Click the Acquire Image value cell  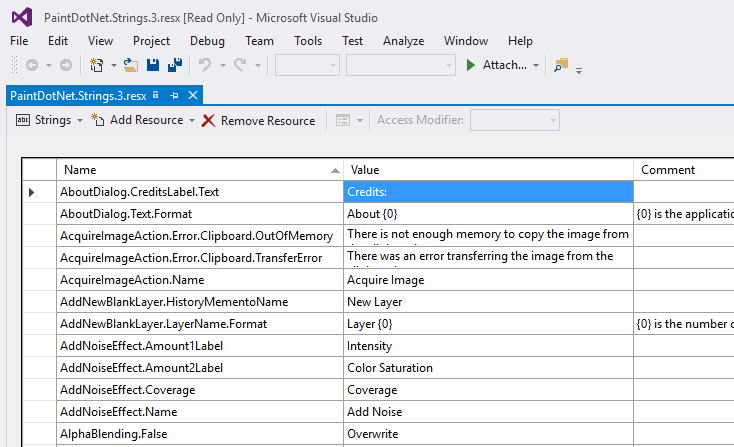(x=488, y=280)
